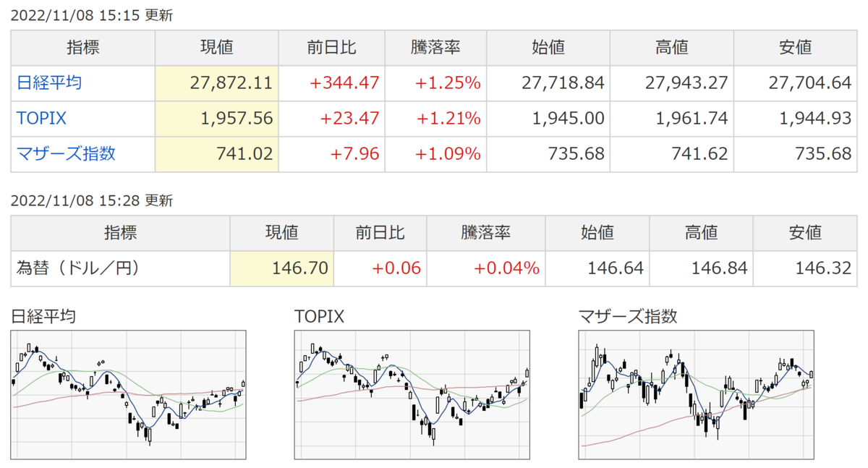The height and width of the screenshot is (468, 868).
Task: Click the TOPIX chart thumbnail
Action: tap(412, 395)
